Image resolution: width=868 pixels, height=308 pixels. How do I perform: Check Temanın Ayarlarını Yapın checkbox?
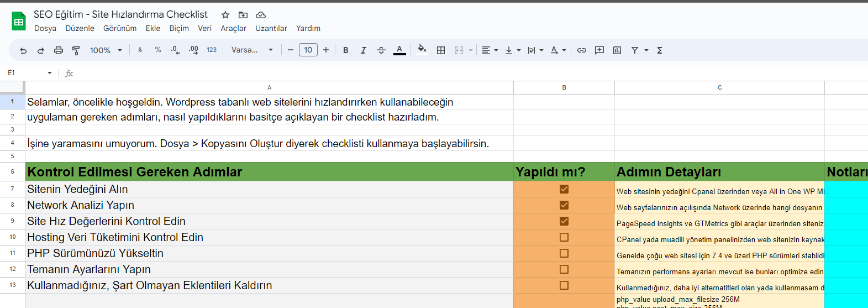click(x=564, y=269)
